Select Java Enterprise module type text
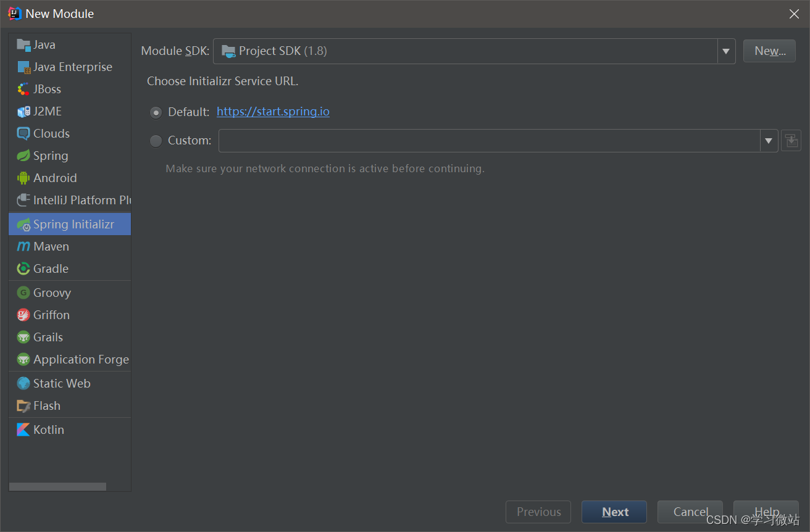This screenshot has width=810, height=532. pos(73,67)
